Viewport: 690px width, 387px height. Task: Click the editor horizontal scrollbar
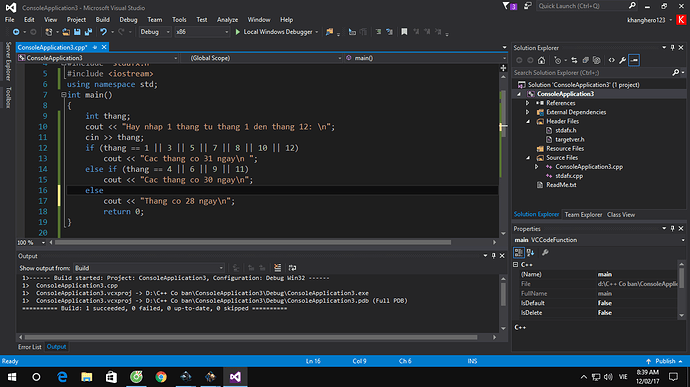(x=253, y=243)
